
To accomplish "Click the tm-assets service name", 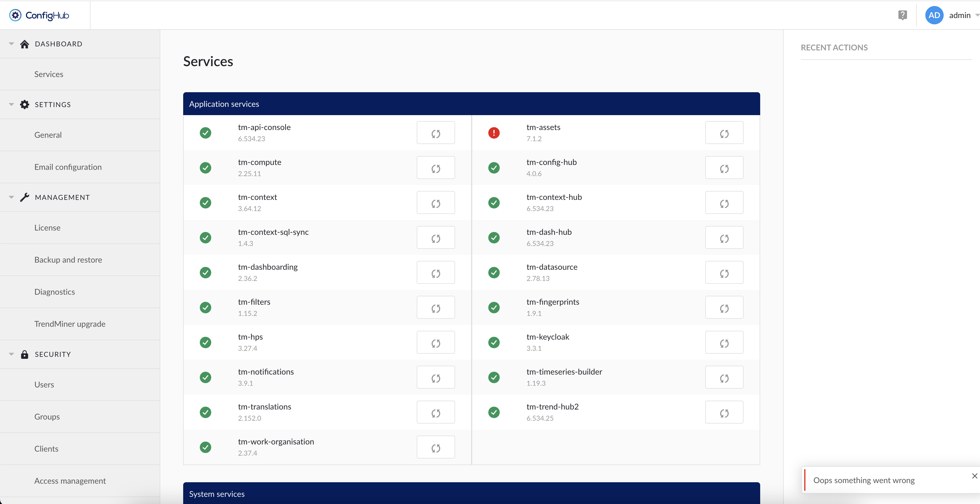I will coord(543,127).
